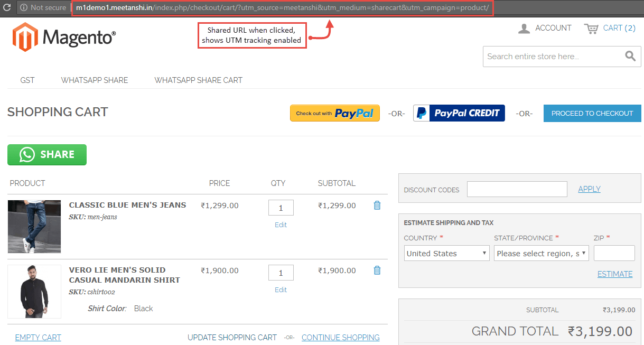Reload the page with the browser refresh icon

point(7,8)
